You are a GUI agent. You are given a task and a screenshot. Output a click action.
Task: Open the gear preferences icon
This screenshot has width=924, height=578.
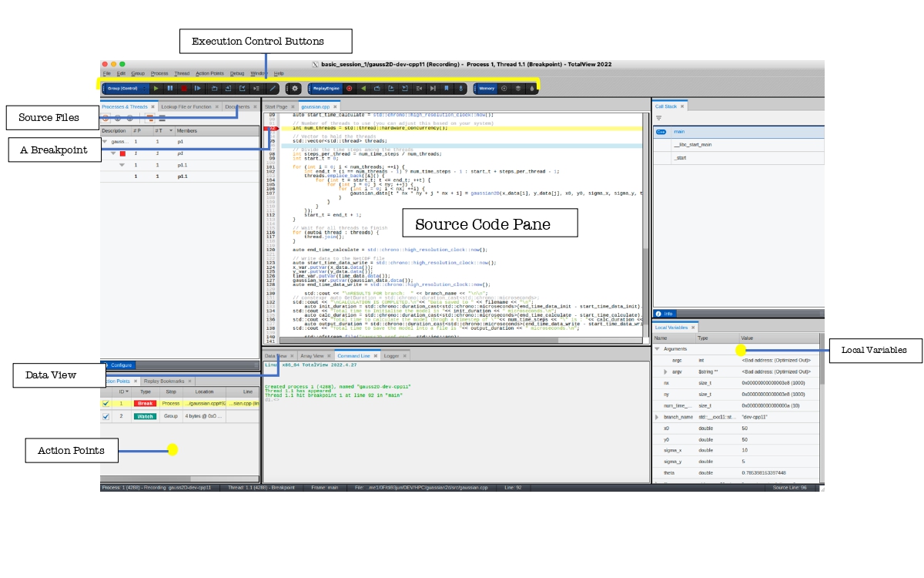click(x=295, y=89)
